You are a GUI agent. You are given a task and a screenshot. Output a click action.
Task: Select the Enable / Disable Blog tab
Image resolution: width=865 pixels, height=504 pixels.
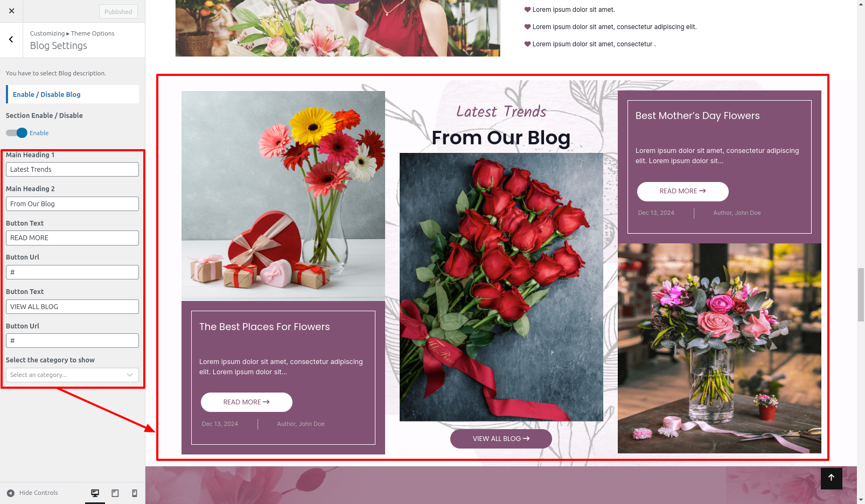pos(72,94)
